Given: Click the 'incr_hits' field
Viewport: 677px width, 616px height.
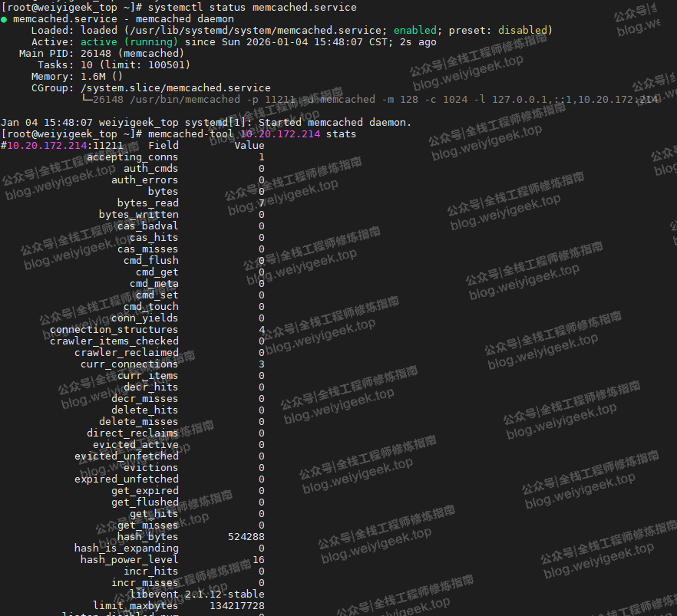Looking at the screenshot, I should tap(150, 572).
